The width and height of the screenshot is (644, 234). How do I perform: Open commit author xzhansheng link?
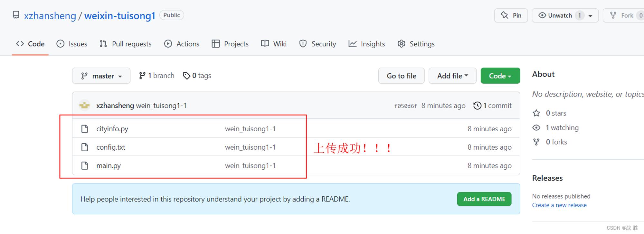115,106
